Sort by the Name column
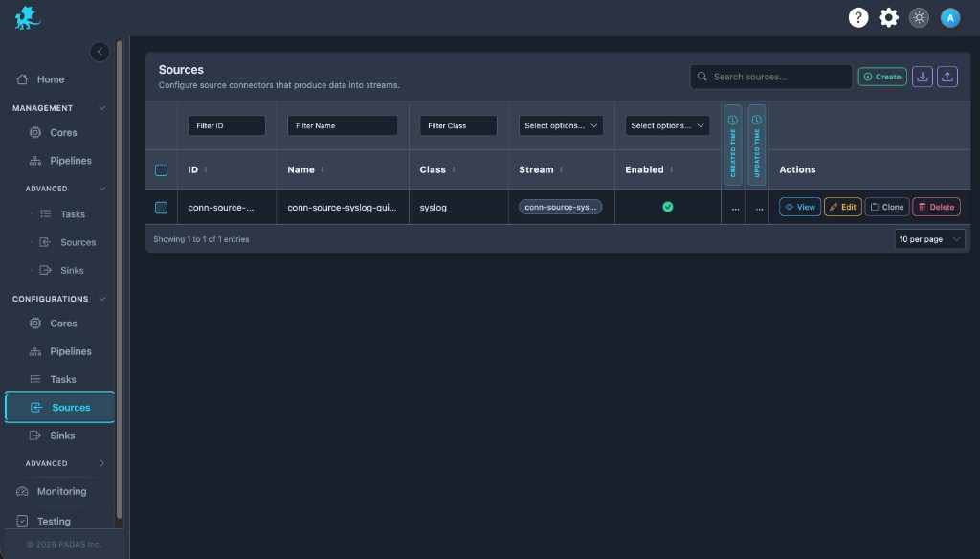980x559 pixels. 305,169
